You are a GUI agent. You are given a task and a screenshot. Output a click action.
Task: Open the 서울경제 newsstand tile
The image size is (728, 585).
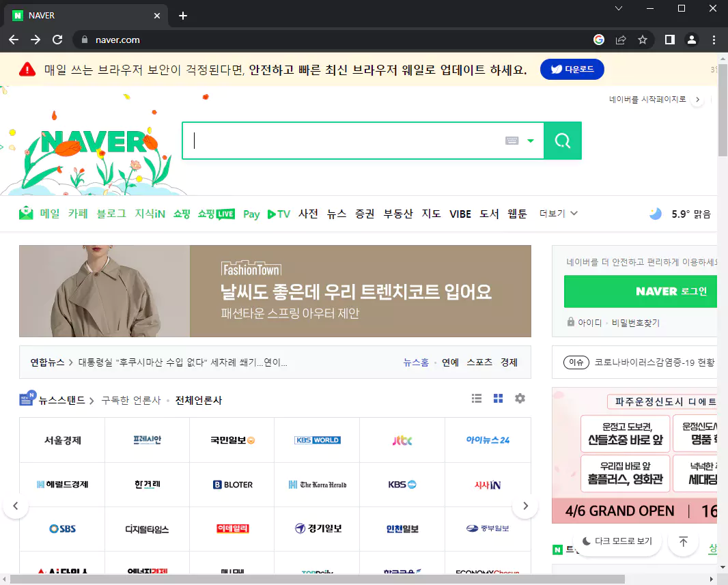pyautogui.click(x=62, y=440)
